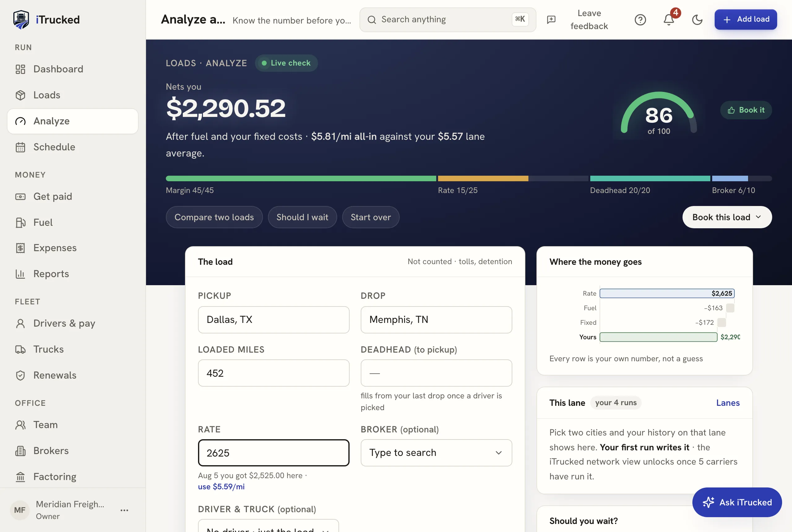Click the Deadhead input field
Viewport: 792px width, 532px height.
(x=436, y=373)
